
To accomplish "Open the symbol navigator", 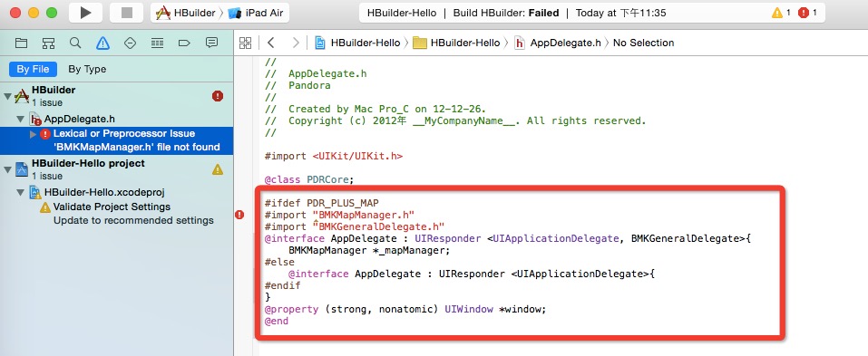I will tap(48, 43).
